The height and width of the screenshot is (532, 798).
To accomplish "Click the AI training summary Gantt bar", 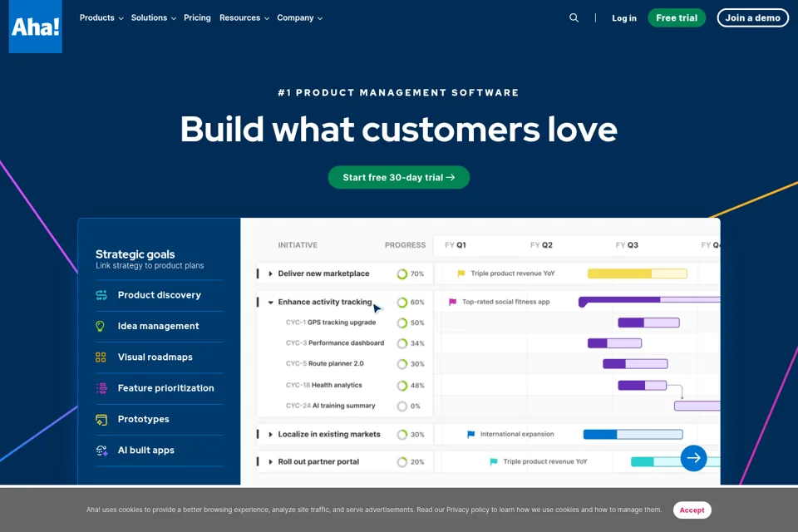I will 697,406.
